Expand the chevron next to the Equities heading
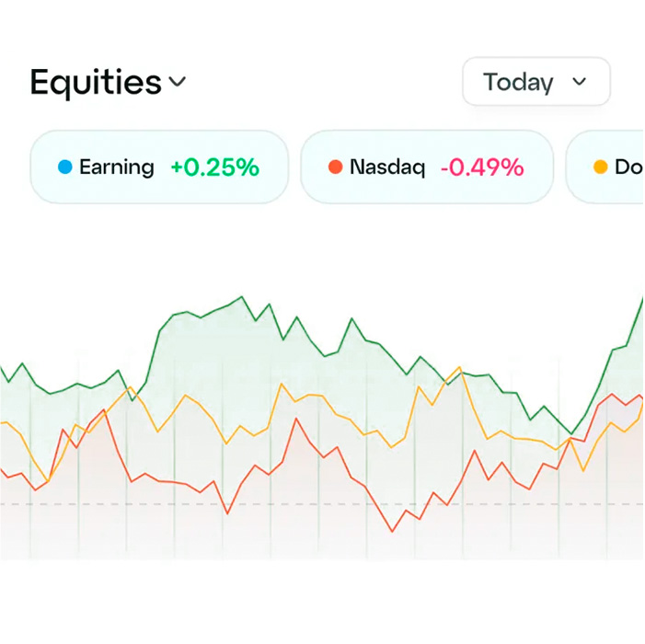Image resolution: width=645 pixels, height=644 pixels. (x=178, y=82)
